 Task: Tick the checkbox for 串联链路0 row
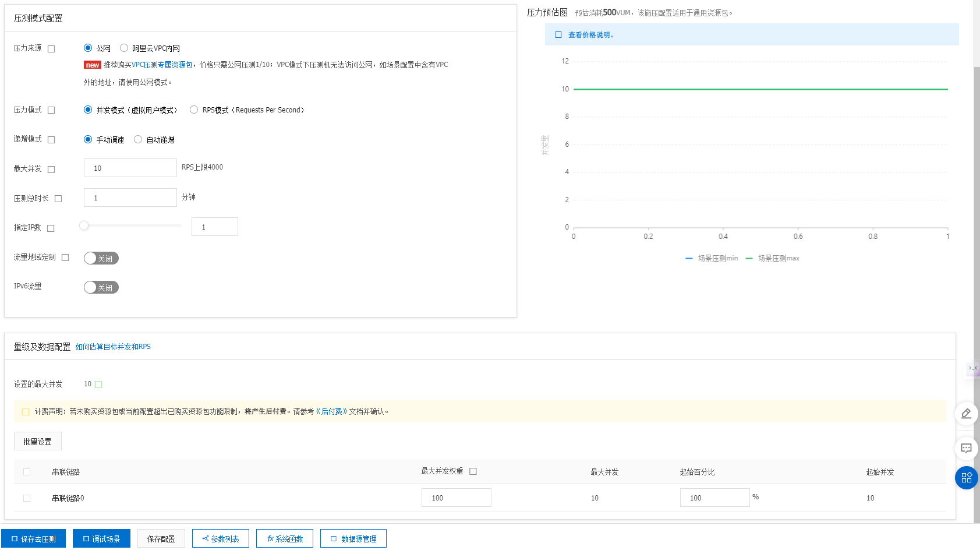click(x=27, y=498)
